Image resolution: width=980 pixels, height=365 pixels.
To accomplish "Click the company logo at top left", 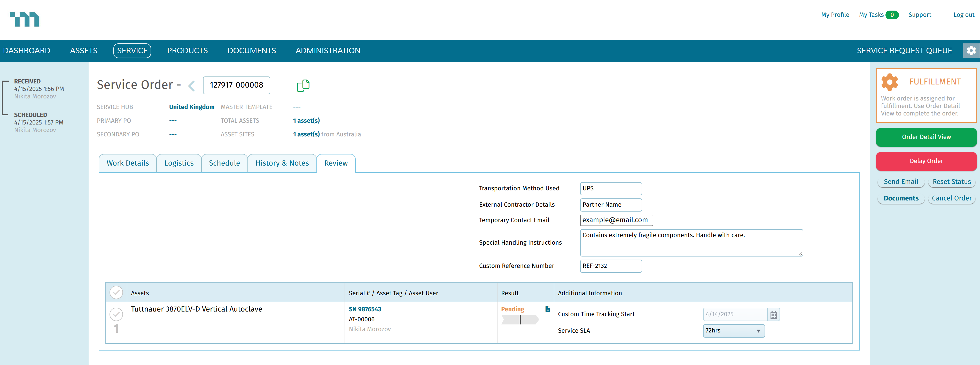I will (x=25, y=19).
